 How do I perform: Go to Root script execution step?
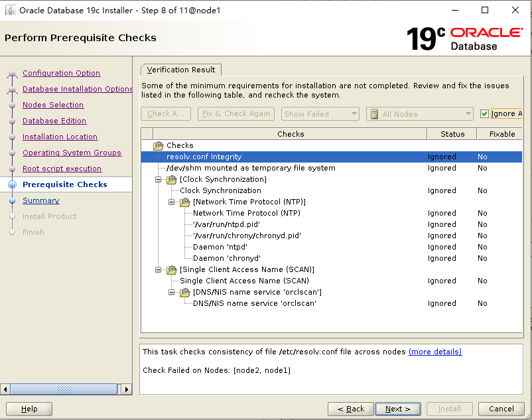62,169
